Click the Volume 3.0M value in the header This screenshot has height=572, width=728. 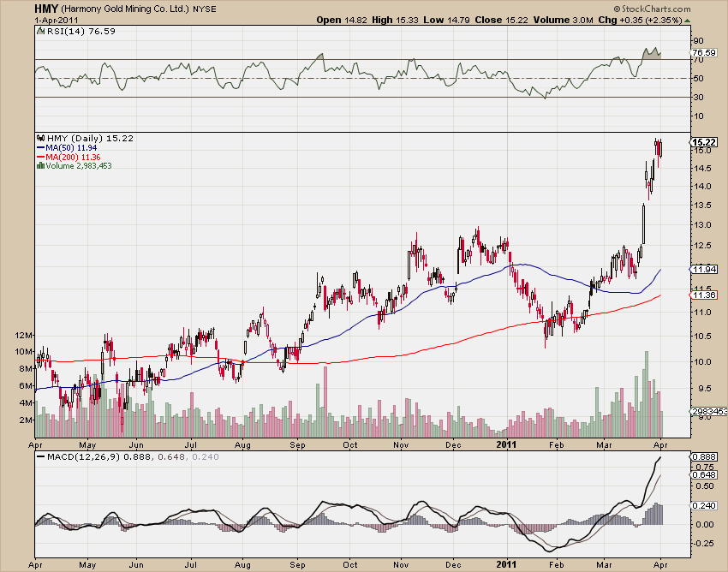[564, 20]
